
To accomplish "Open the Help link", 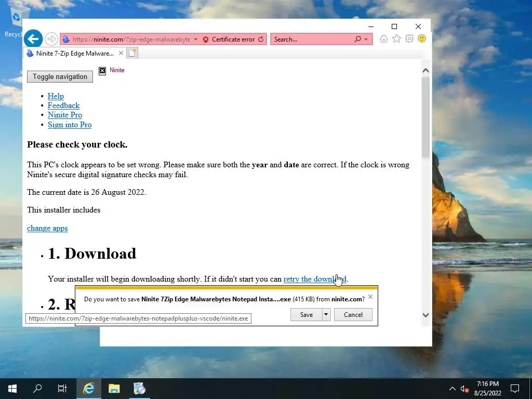I will point(56,96).
